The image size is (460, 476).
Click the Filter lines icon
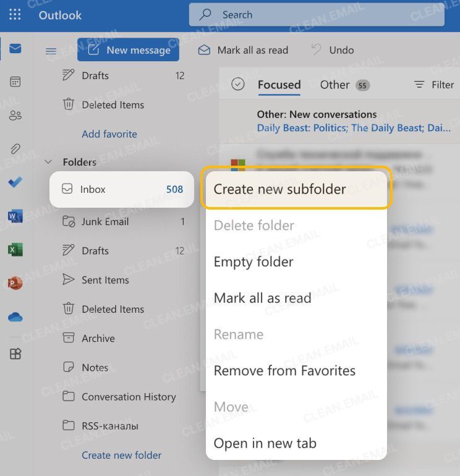pos(419,85)
